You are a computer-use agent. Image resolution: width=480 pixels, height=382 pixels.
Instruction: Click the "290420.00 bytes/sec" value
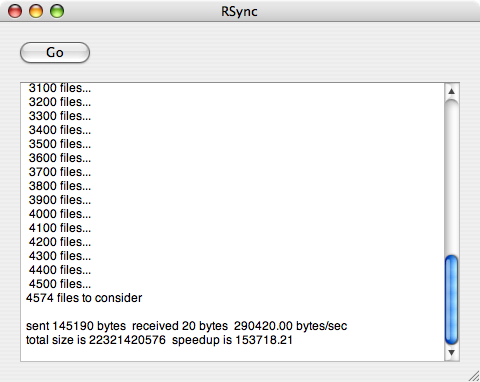point(290,326)
